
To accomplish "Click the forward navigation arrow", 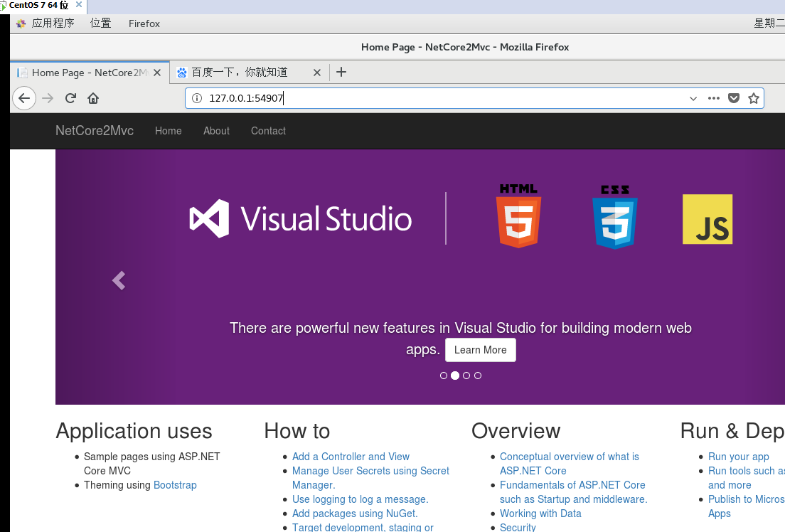I will pos(48,98).
